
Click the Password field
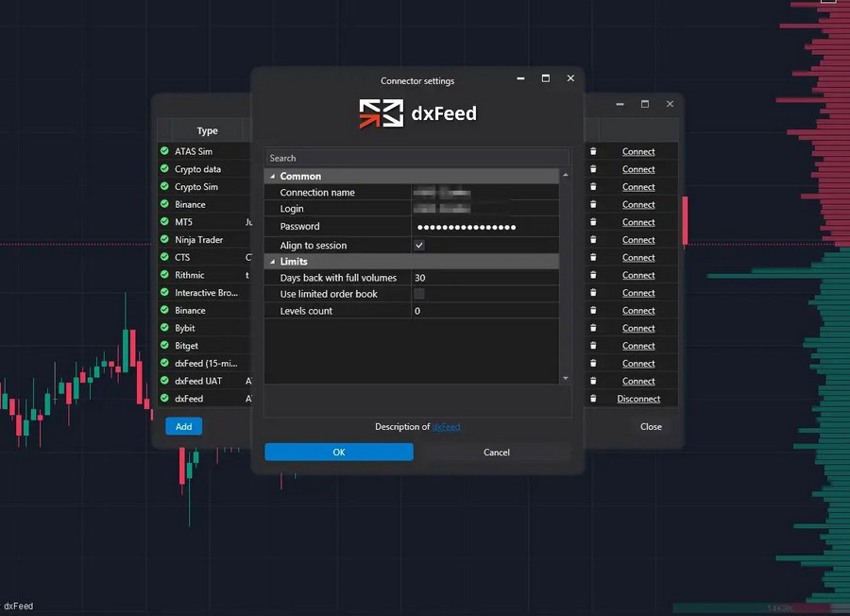tap(485, 227)
